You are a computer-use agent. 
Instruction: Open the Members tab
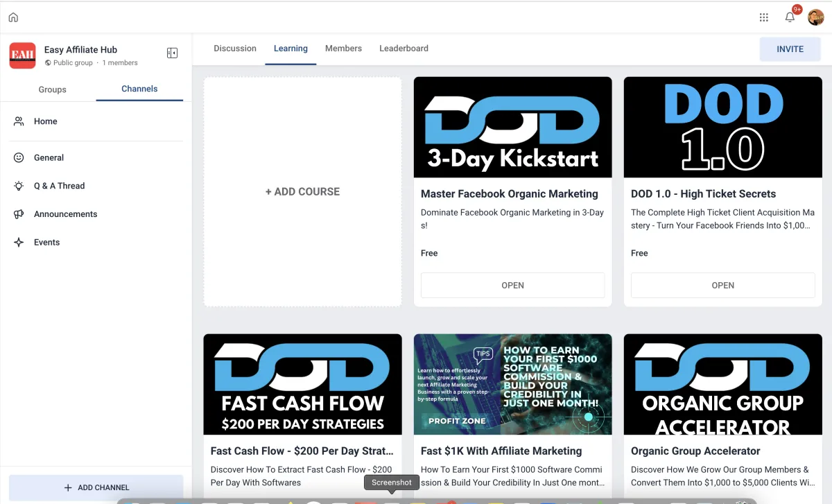tap(343, 49)
